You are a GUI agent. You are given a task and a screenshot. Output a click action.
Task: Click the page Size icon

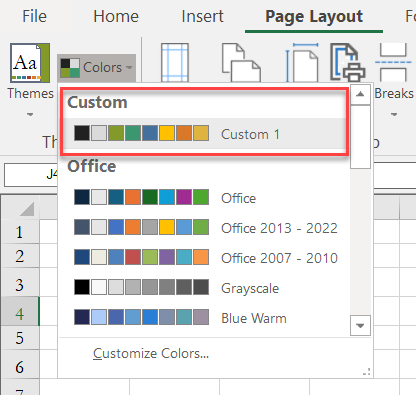pos(302,62)
